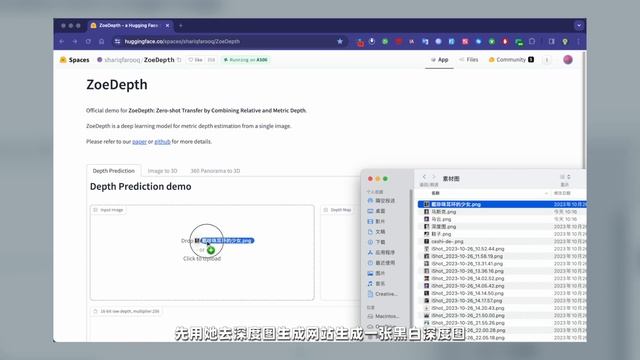Open the Community tab
The image size is (640, 360).
(x=511, y=60)
